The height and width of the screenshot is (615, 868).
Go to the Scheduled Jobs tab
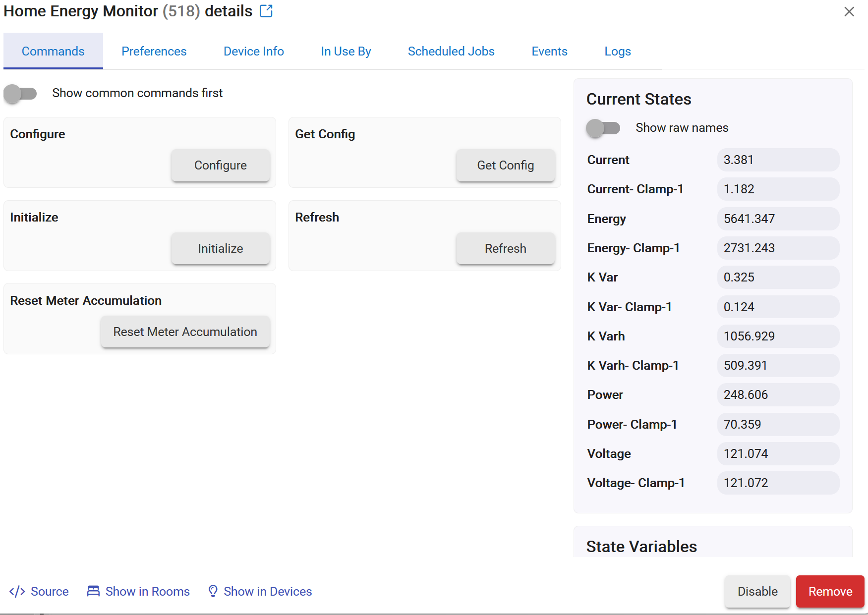click(451, 51)
